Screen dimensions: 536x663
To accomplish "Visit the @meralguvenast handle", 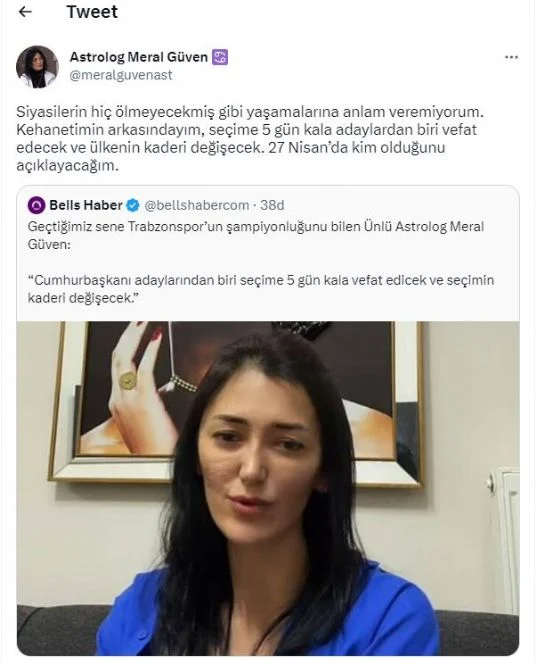I will [121, 75].
